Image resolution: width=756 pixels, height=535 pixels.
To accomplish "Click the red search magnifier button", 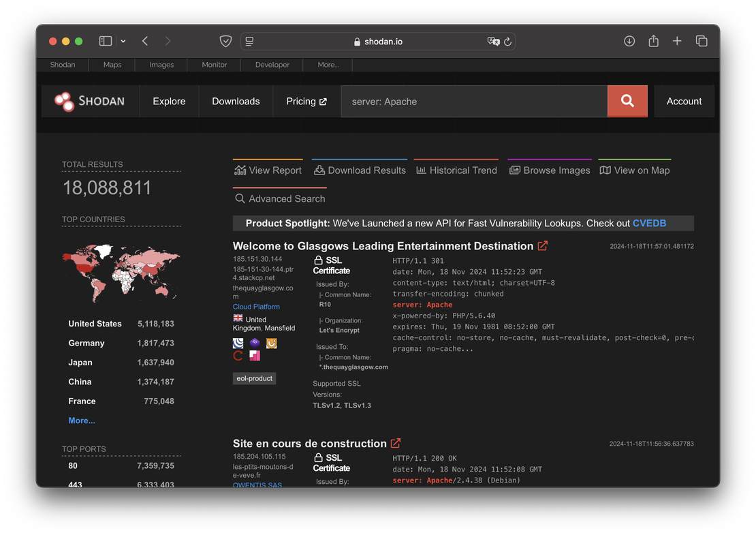I will [x=627, y=101].
